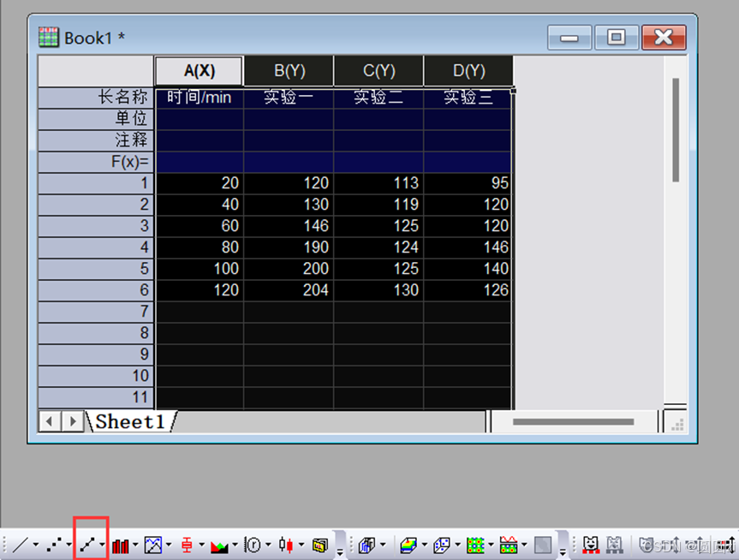This screenshot has width=739, height=560.
Task: Expand the Contour plot dropdown arrow
Action: [x=491, y=545]
